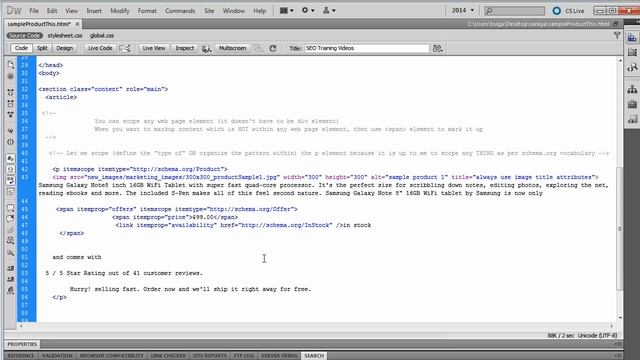Viewport: 640px width, 360px height.
Task: Open the File Management dropdown beside Title field
Action: [x=438, y=48]
